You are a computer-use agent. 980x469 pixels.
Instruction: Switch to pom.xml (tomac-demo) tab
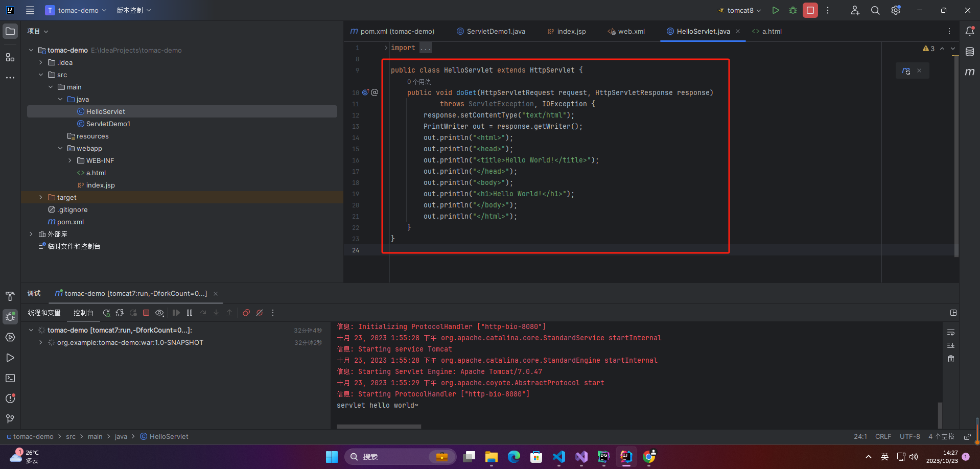click(392, 31)
